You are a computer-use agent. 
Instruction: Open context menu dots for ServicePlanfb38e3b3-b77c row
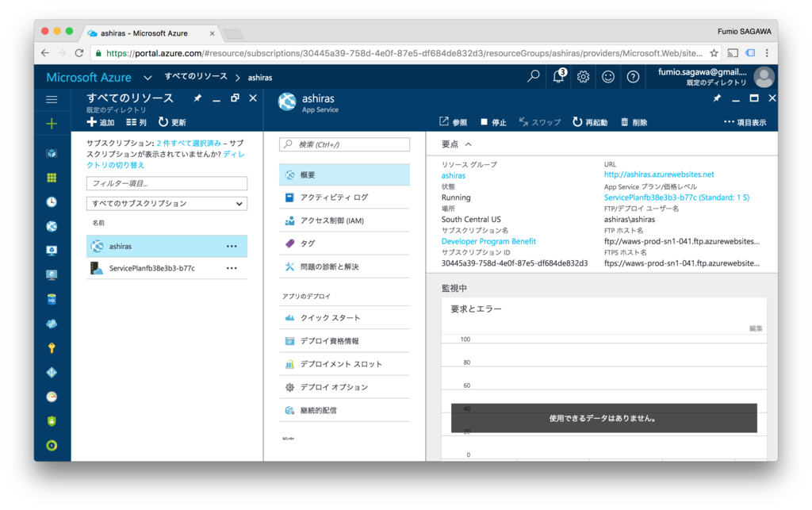[x=232, y=268]
